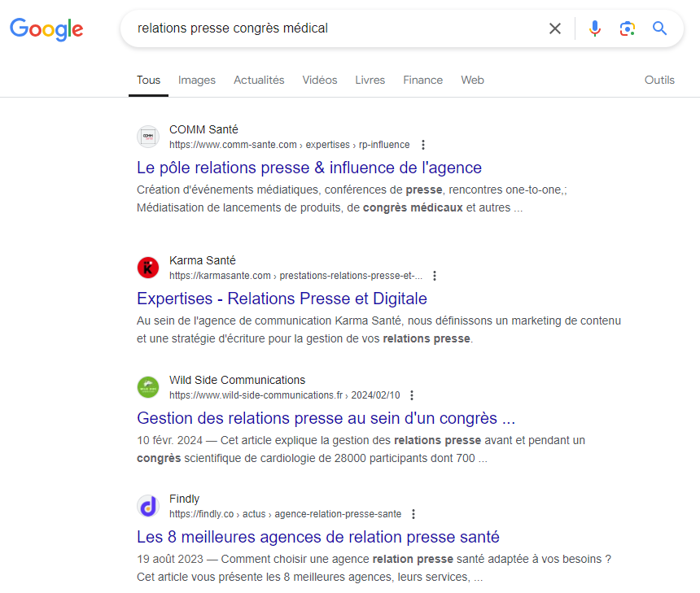Click the comm-sante.com URL breadcrumb
The image size is (700, 593).
(289, 145)
